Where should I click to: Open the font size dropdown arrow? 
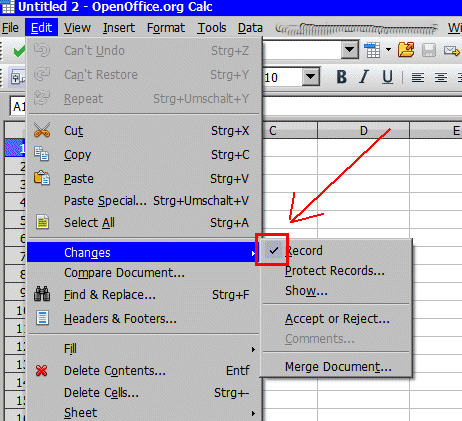pyautogui.click(x=311, y=77)
